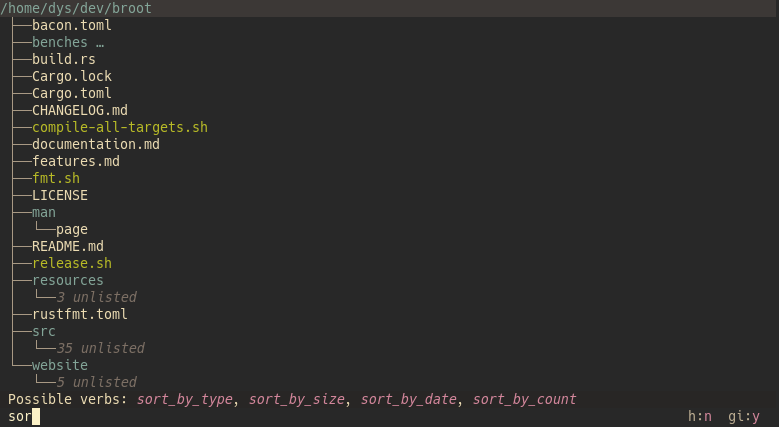Image resolution: width=779 pixels, height=427 pixels.
Task: Select the page file under man
Action: coord(72,229)
